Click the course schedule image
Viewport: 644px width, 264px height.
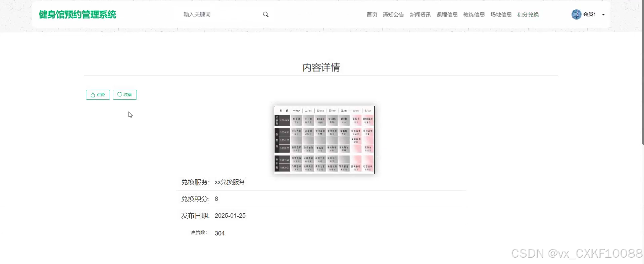324,140
